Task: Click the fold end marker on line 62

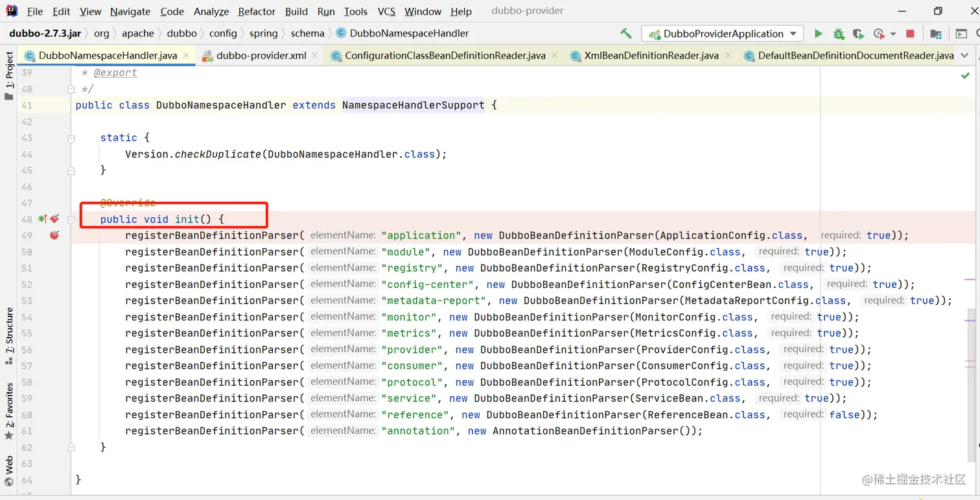Action: pyautogui.click(x=71, y=447)
